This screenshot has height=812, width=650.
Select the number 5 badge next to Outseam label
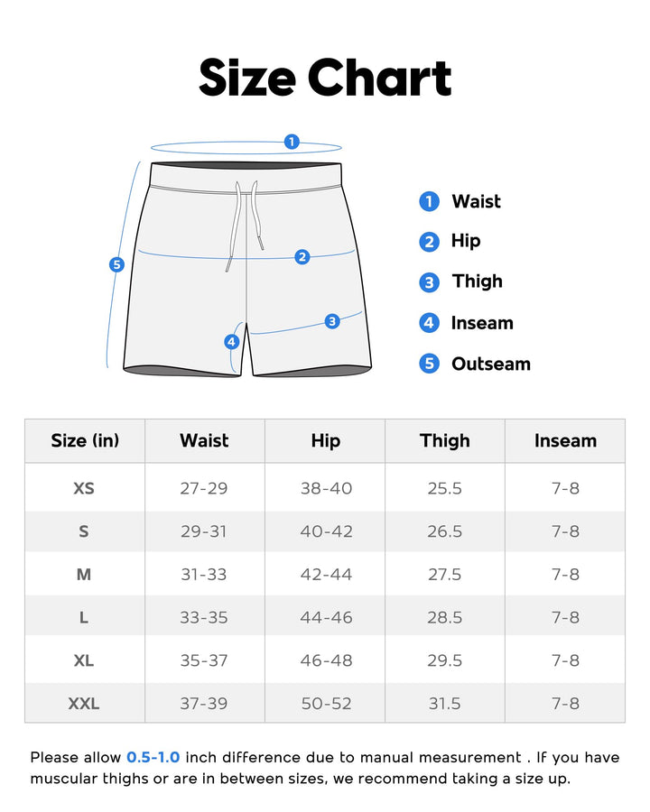430,364
